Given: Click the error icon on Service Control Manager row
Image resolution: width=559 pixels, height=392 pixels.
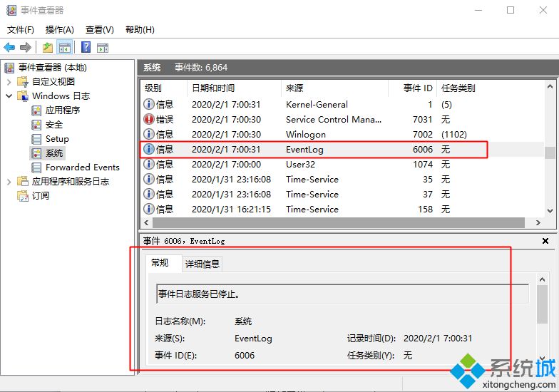Looking at the screenshot, I should pyautogui.click(x=148, y=119).
